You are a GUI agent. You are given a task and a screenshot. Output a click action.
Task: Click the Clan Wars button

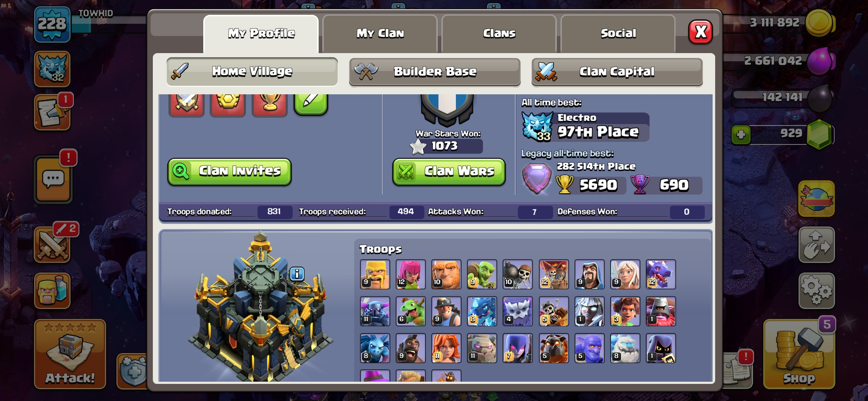[x=449, y=172]
